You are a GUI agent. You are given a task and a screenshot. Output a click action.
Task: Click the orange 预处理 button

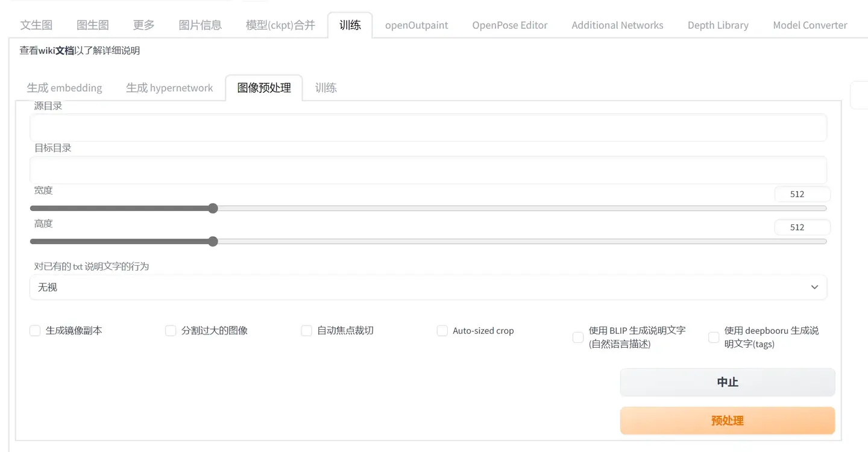pos(727,421)
